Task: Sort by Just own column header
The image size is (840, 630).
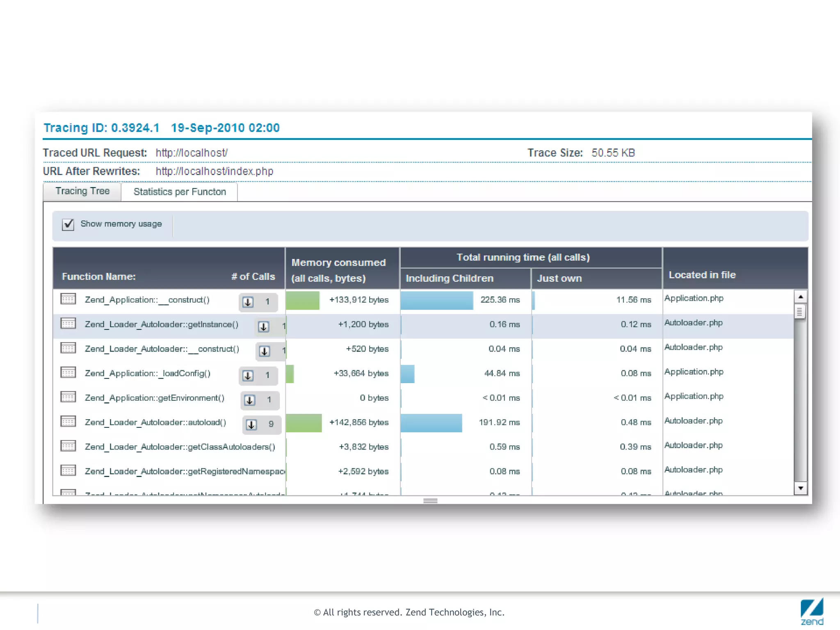Action: (x=596, y=278)
